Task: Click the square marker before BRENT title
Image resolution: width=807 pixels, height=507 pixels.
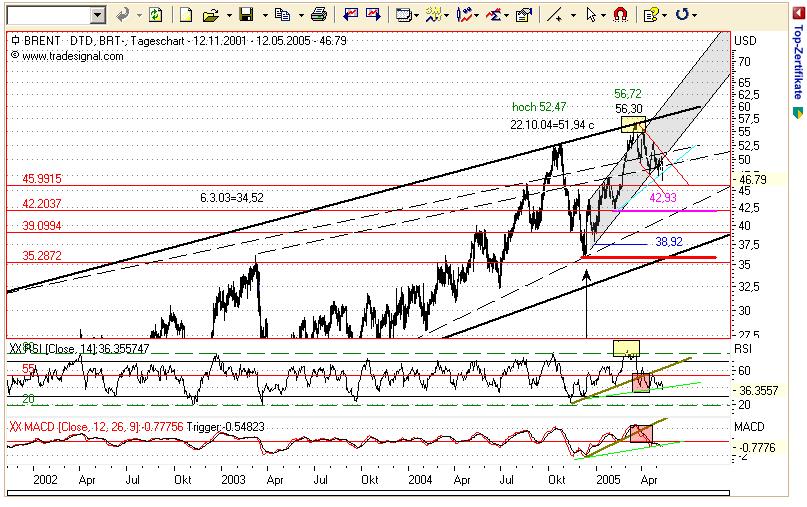Action: click(x=15, y=40)
